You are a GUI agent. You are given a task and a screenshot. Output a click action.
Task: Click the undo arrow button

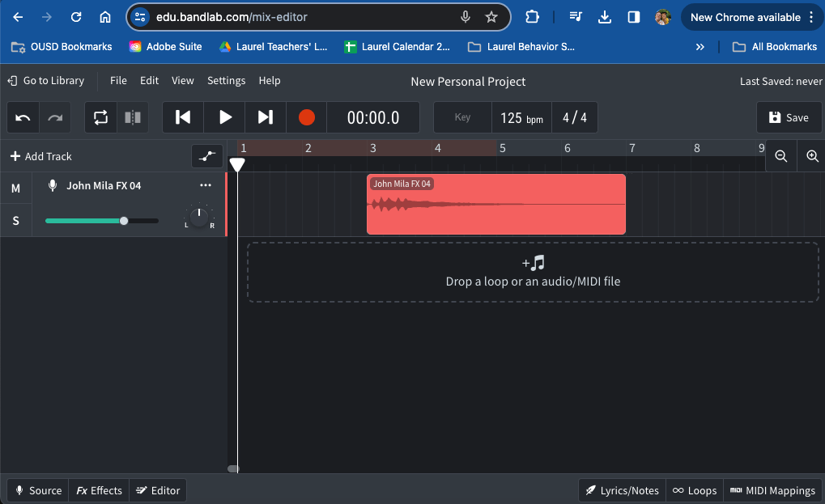coord(23,117)
